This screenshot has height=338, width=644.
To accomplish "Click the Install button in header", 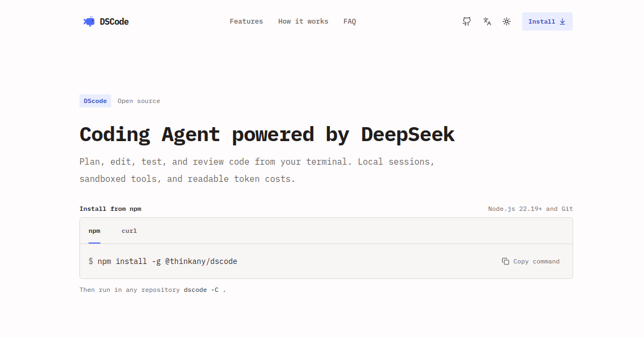I will click(547, 21).
